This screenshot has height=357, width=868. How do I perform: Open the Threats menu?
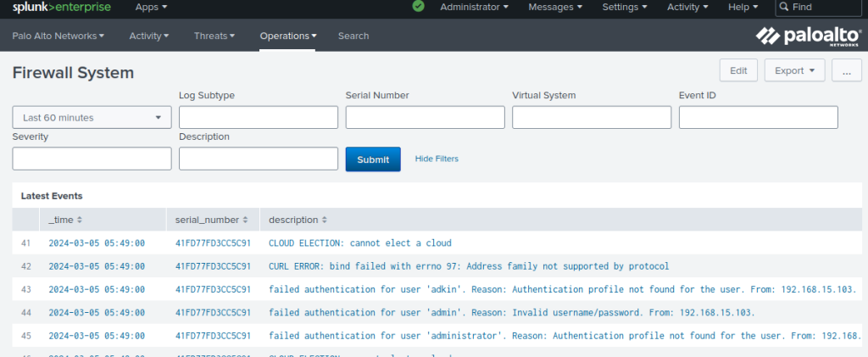pyautogui.click(x=214, y=36)
